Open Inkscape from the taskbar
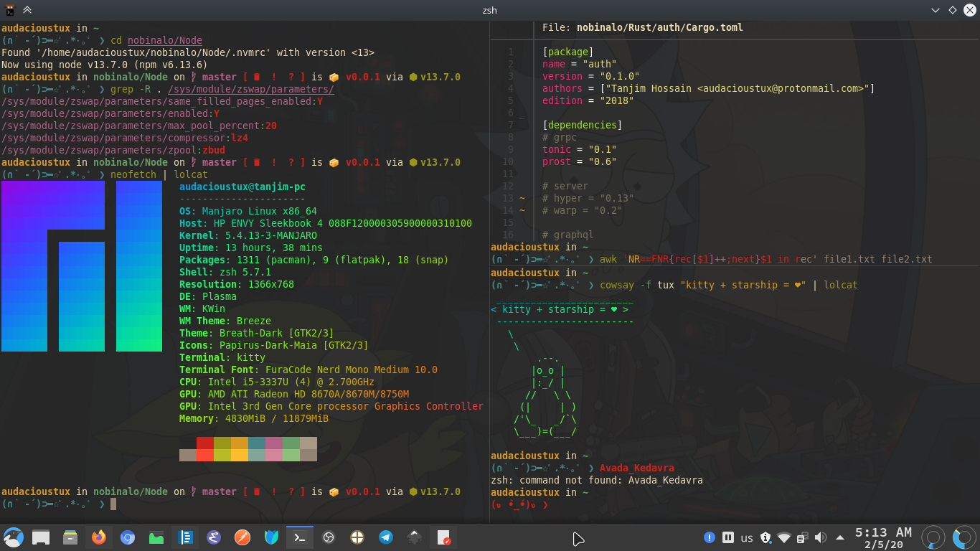Screen dimensions: 980x551 pos(415,537)
